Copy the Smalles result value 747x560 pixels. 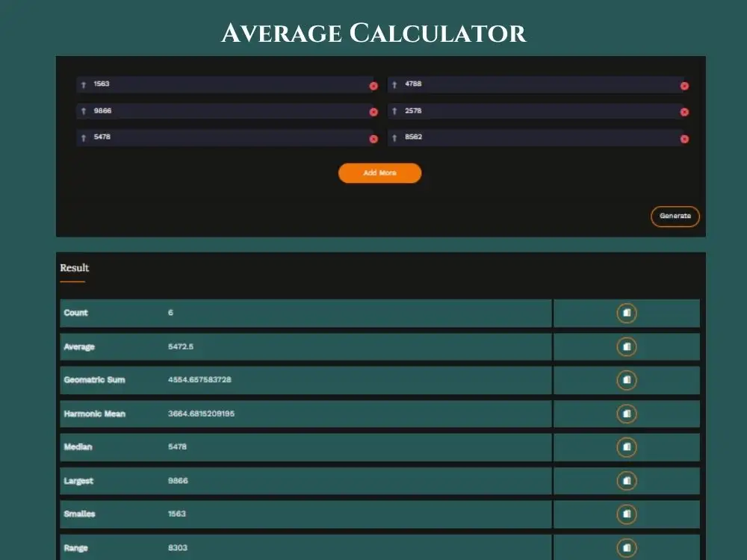click(627, 514)
